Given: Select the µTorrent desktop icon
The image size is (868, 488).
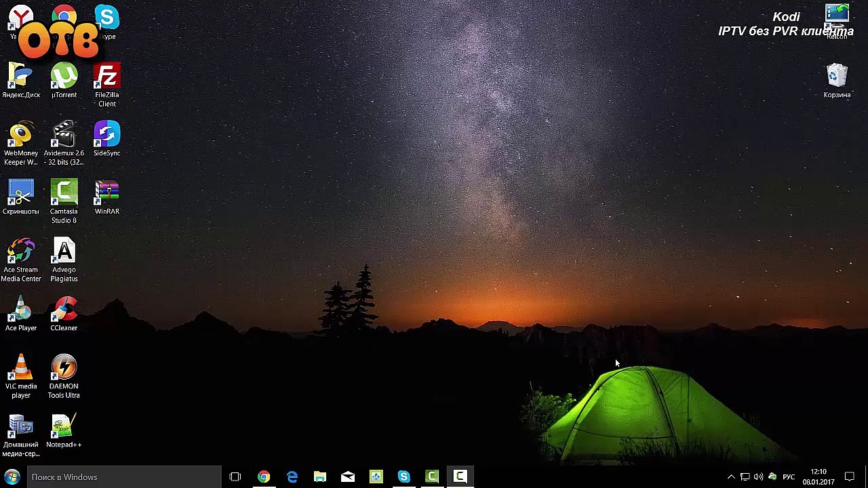Looking at the screenshot, I should point(64,81).
